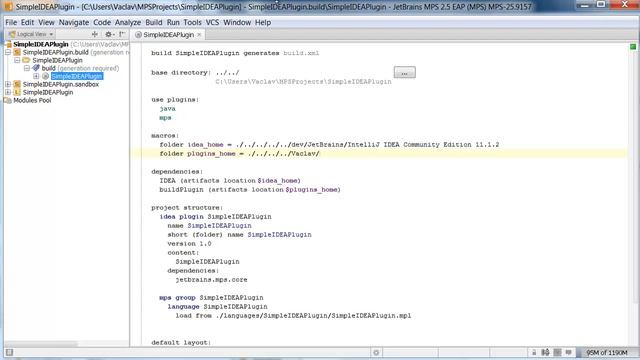Open the Tools menu
Viewport: 640px width, 360px height.
(x=192, y=22)
